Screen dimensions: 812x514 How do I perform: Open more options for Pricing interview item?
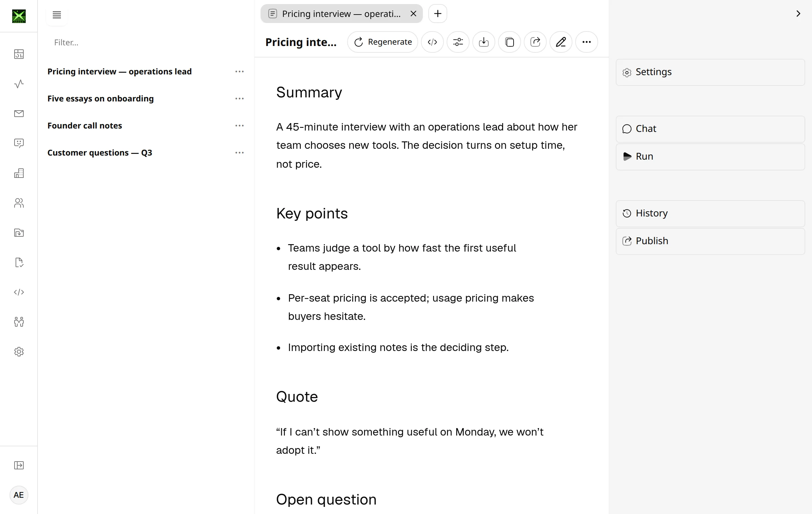point(240,72)
